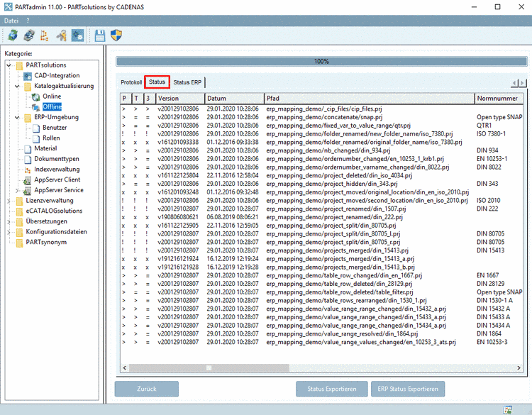Click the P column header
The width and height of the screenshot is (532, 415).
(x=126, y=99)
